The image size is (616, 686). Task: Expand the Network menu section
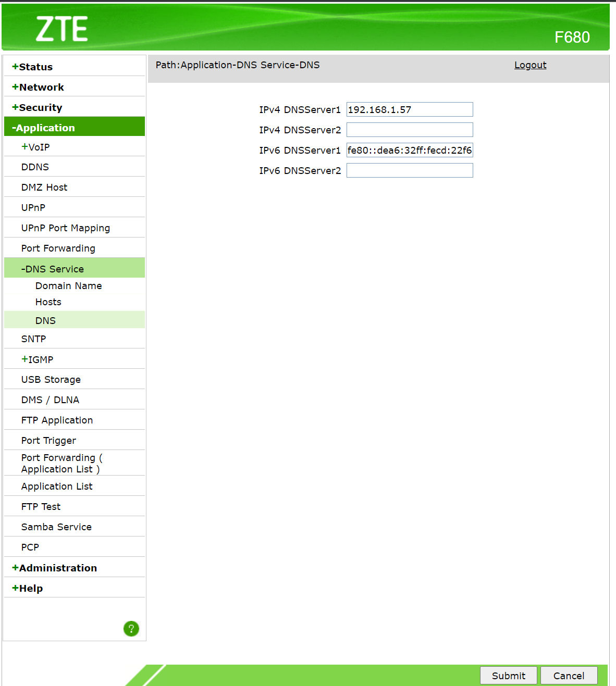tap(38, 87)
